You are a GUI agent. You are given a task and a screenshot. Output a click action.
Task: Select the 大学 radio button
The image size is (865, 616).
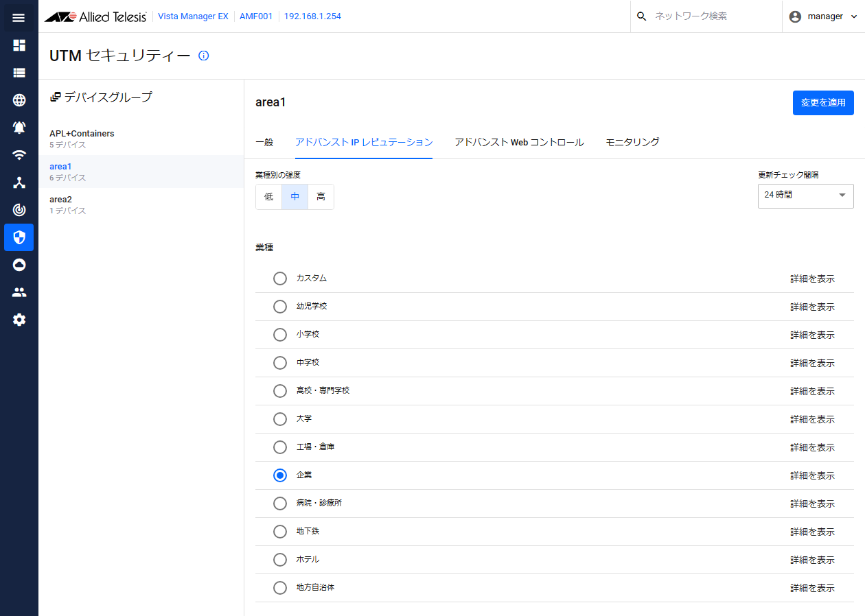[x=280, y=419]
